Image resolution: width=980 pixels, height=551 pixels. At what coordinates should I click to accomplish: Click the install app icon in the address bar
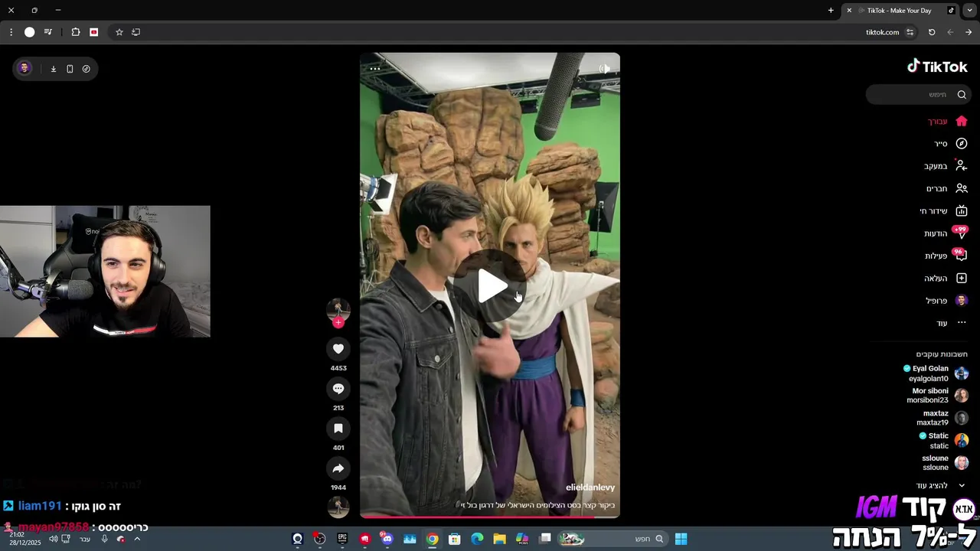click(136, 32)
